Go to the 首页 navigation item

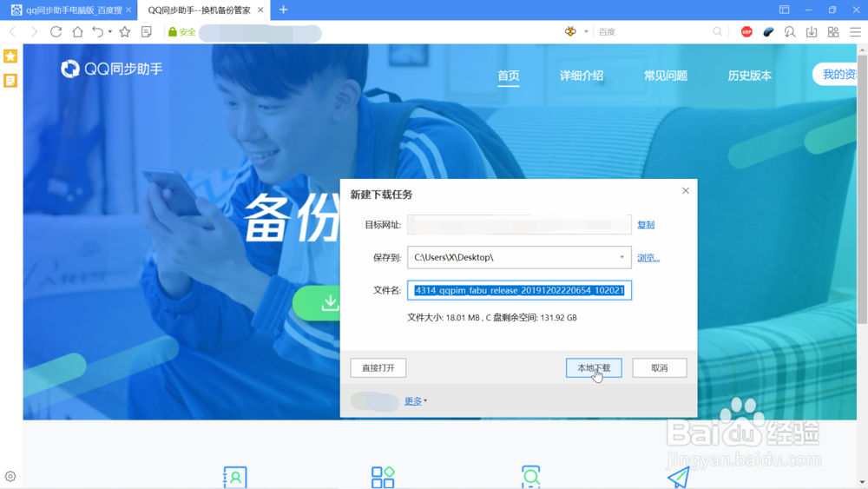point(508,76)
